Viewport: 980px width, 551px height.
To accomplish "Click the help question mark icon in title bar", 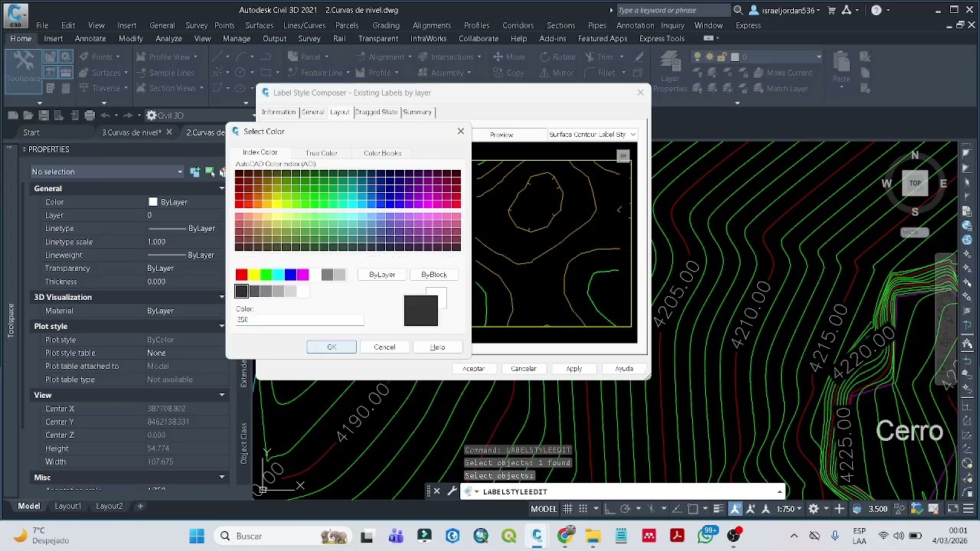I will tap(876, 10).
